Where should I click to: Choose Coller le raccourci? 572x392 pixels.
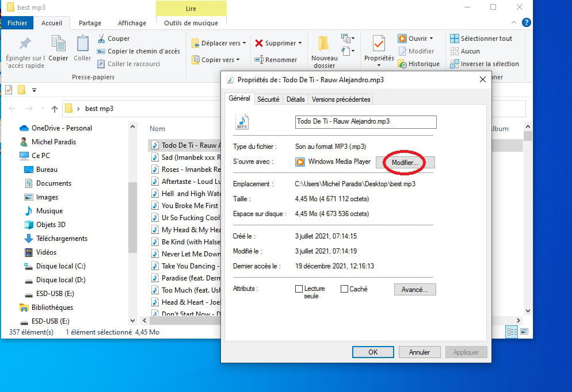click(128, 64)
